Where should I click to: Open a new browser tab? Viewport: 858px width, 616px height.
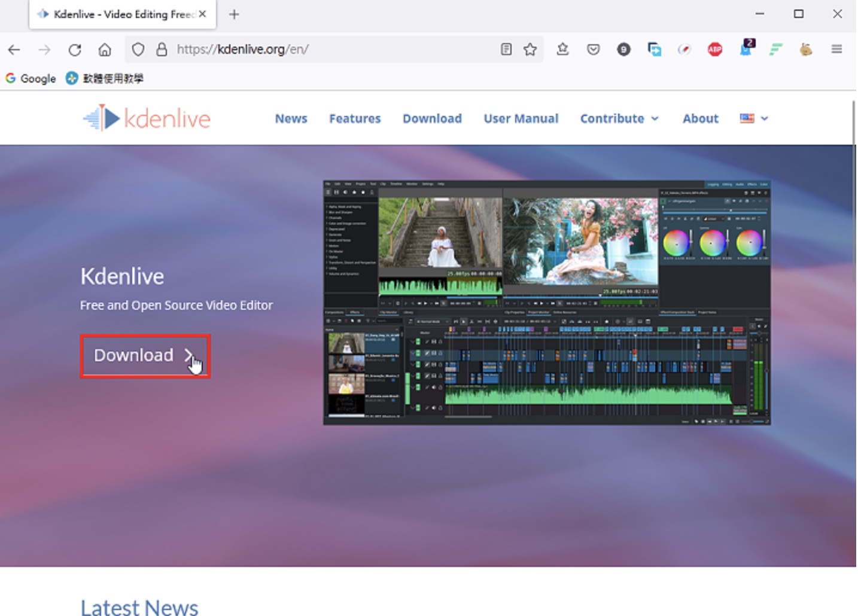point(234,14)
